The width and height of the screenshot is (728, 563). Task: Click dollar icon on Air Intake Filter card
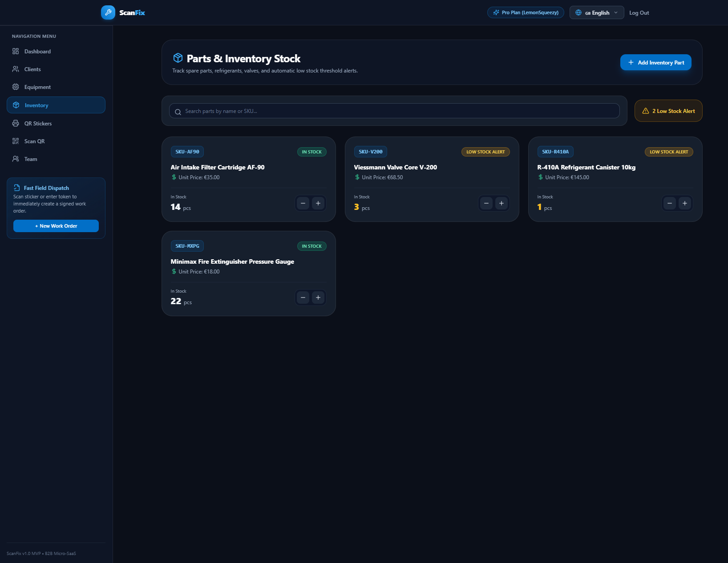174,177
